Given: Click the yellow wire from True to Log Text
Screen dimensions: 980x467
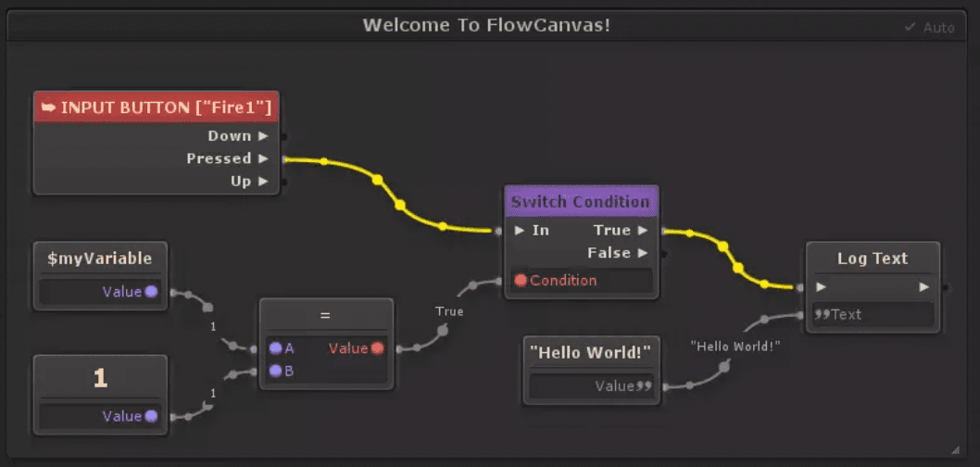Looking at the screenshot, I should 730,256.
